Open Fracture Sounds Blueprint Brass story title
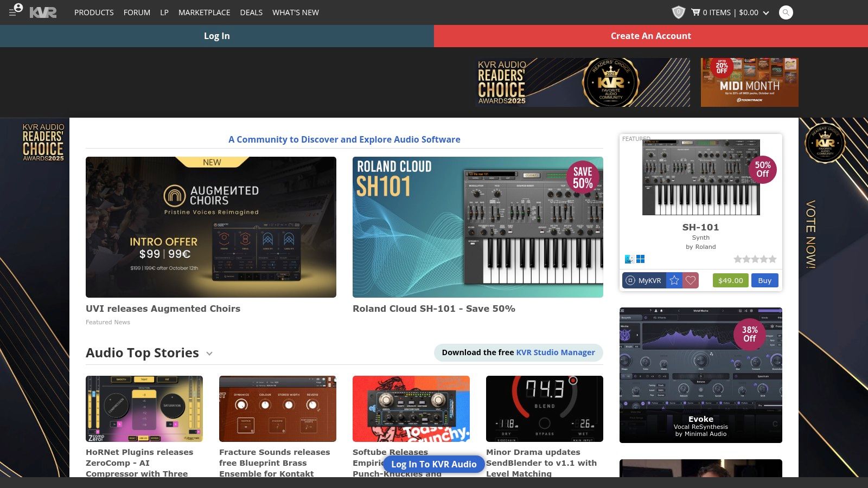 [x=275, y=463]
